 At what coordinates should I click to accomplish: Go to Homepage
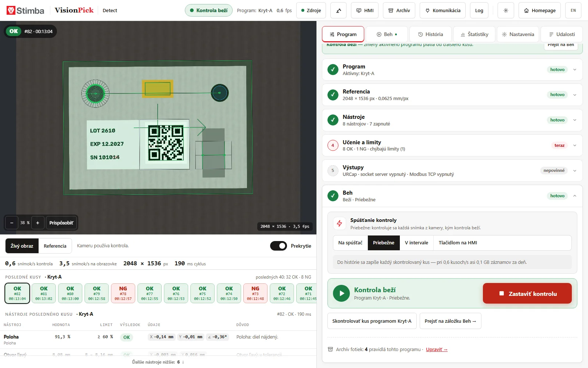tap(540, 10)
